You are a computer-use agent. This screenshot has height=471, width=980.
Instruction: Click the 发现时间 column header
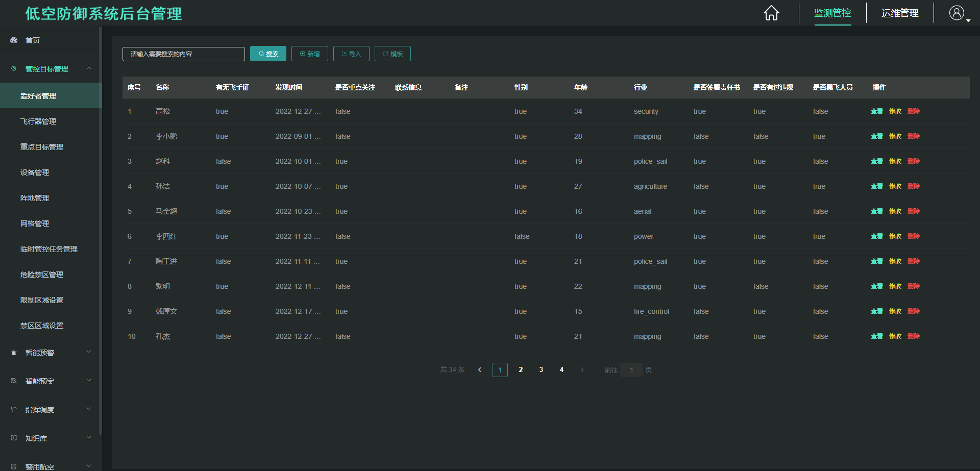coord(289,87)
